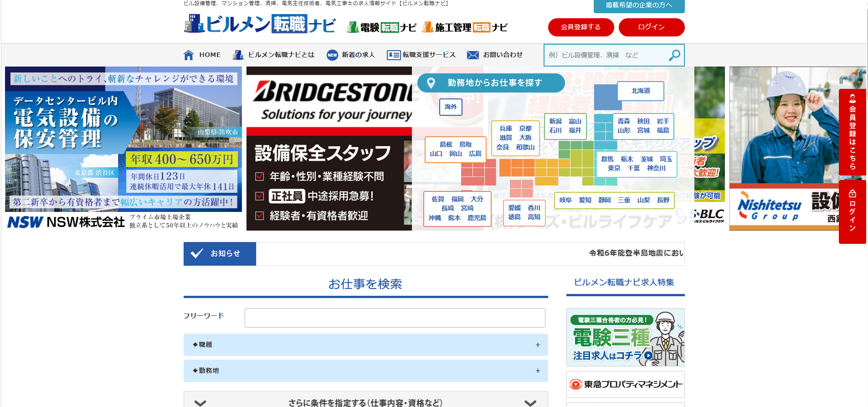Click the envelope お問い合わせ icon
The width and height of the screenshot is (868, 407).
473,55
